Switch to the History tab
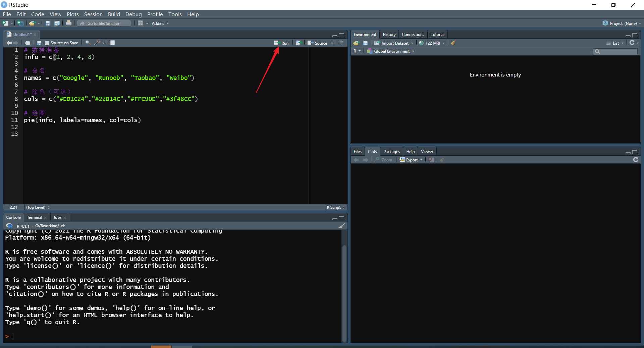 389,34
